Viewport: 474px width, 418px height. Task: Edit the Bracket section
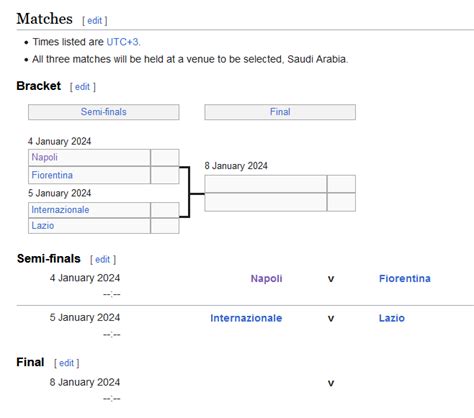(x=82, y=87)
